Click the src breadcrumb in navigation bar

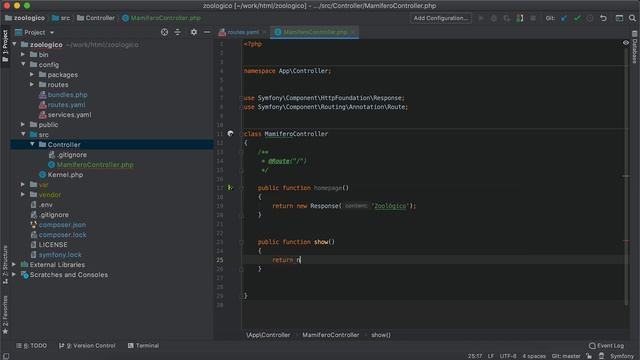tap(61, 18)
